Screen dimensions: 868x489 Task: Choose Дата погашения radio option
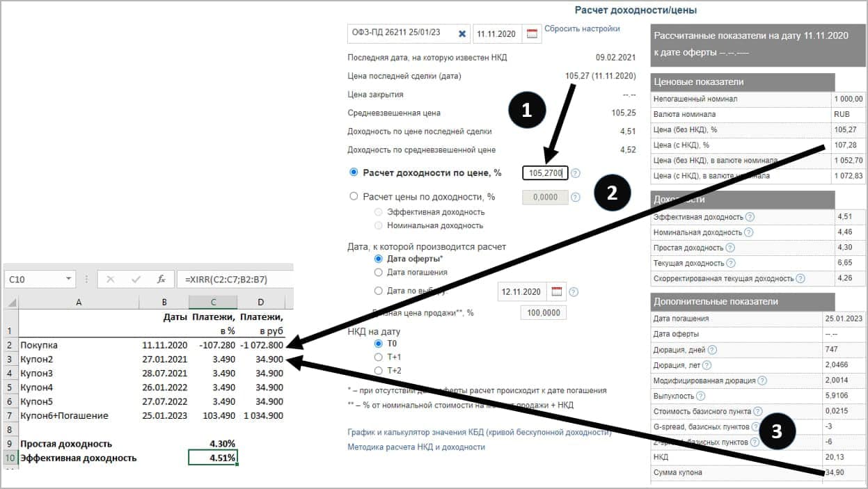pos(379,273)
